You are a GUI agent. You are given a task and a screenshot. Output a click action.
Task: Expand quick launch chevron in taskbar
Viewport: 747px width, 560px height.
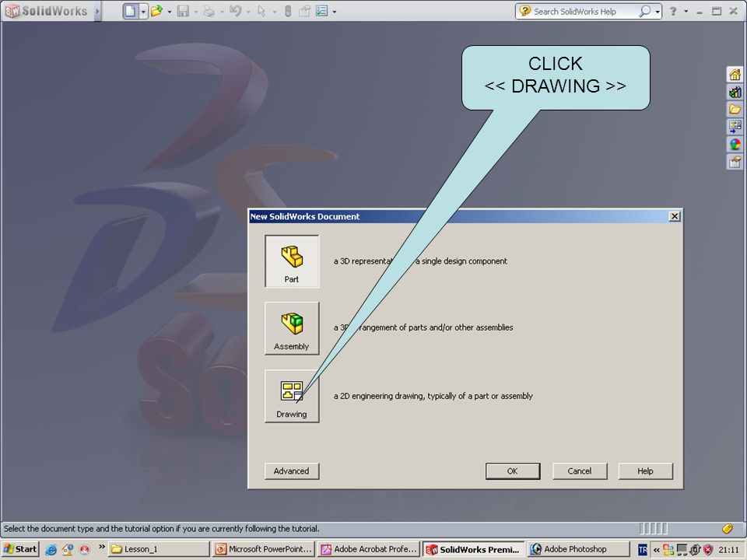tap(101, 547)
